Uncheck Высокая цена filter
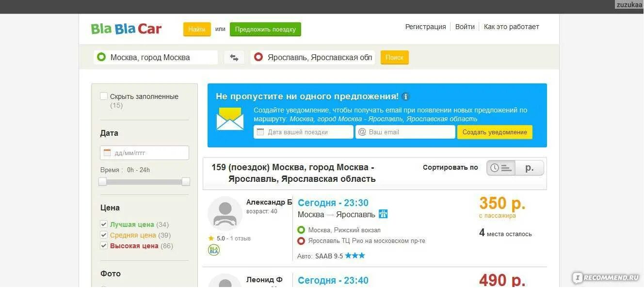The image size is (644, 288). coord(103,245)
